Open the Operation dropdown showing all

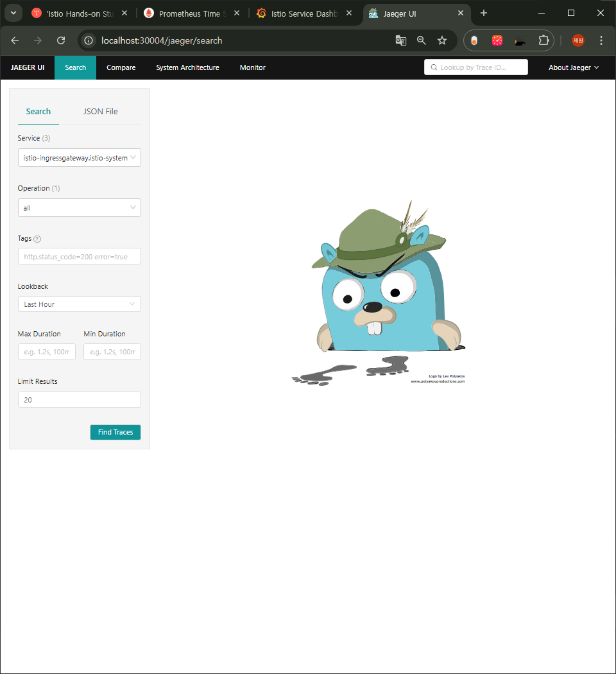[x=80, y=207]
